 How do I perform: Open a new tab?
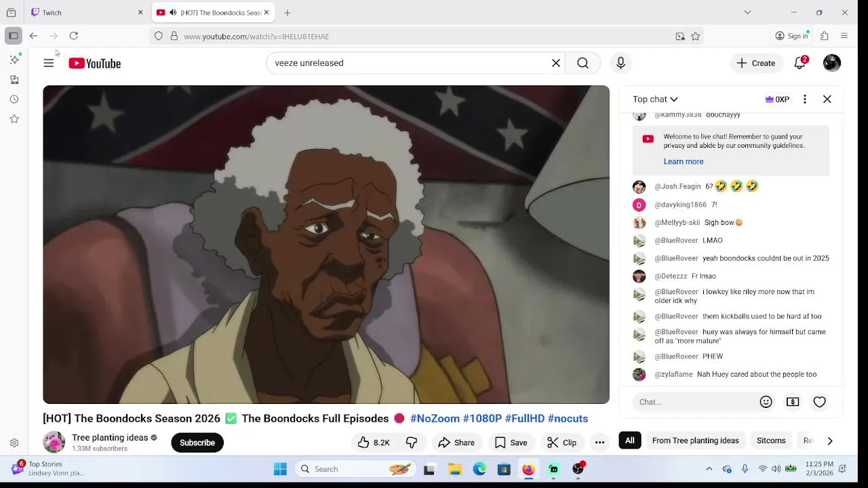(x=288, y=12)
